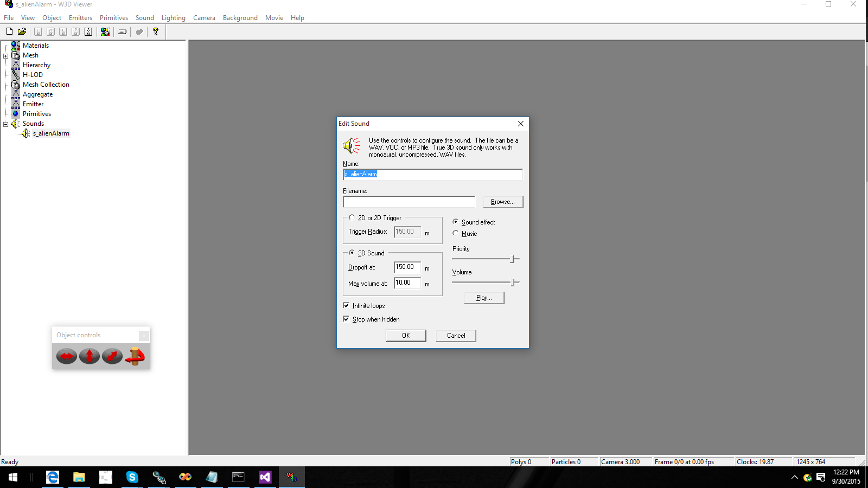Open the Lighting menu
The image size is (868, 488).
click(173, 18)
